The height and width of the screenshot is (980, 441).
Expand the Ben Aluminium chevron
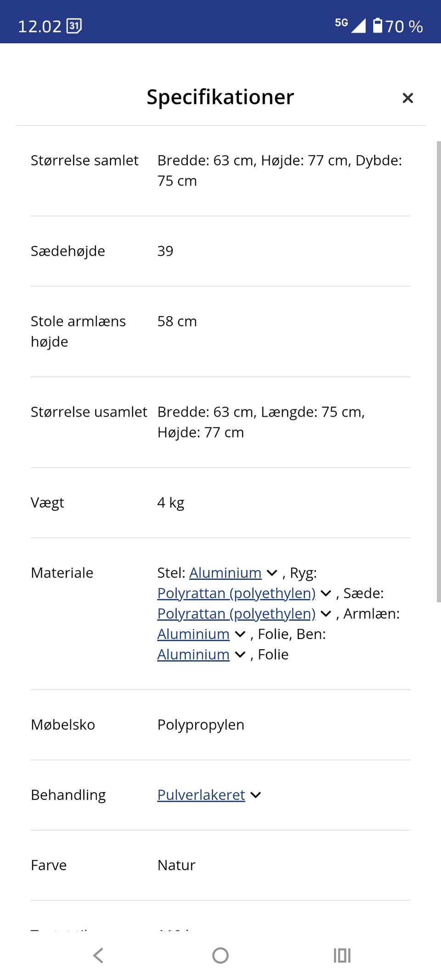click(239, 655)
